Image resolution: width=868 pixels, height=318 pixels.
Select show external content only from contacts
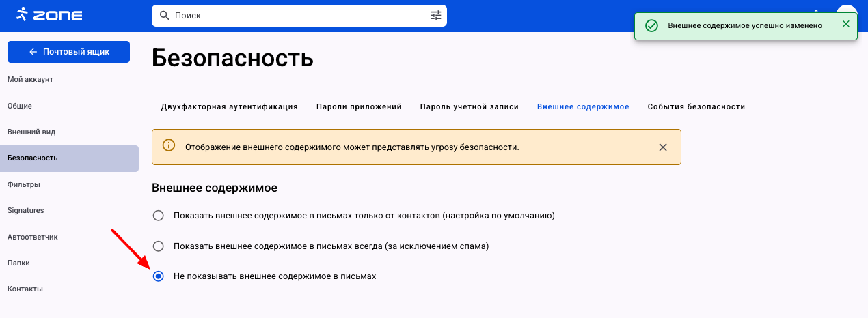pyautogui.click(x=159, y=216)
